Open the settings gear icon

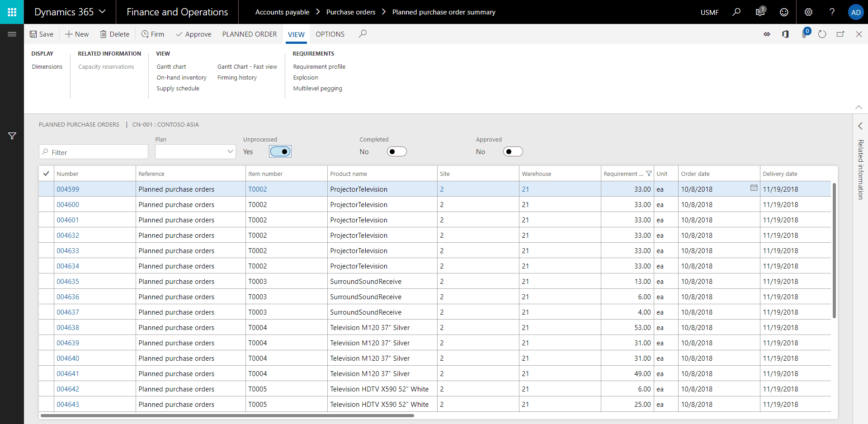pyautogui.click(x=808, y=12)
